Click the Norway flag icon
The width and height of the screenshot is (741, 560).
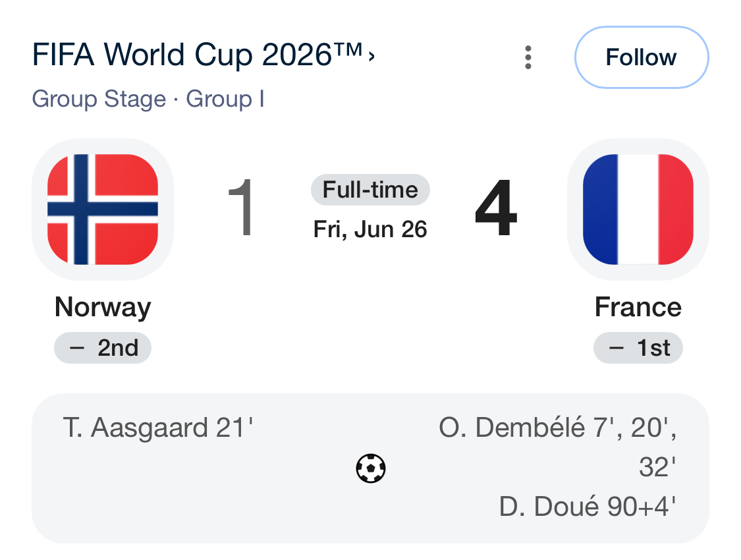103,210
